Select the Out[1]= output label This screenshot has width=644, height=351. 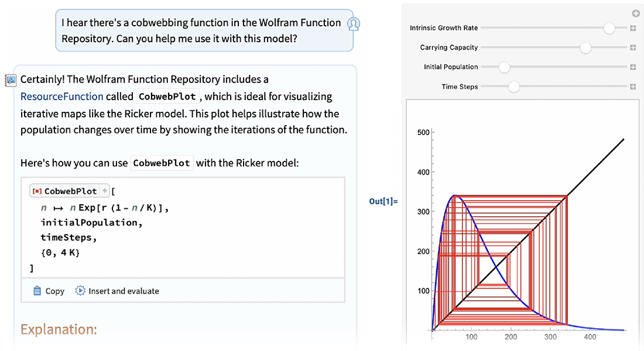383,201
